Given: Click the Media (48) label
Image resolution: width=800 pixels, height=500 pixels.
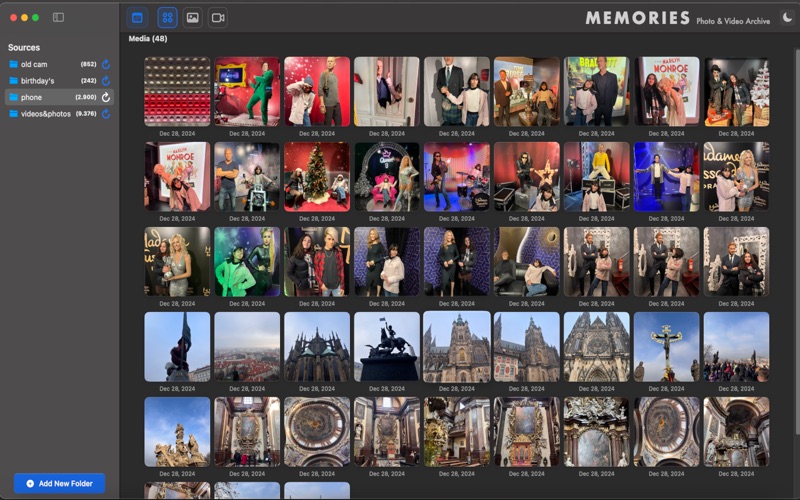Looking at the screenshot, I should pyautogui.click(x=148, y=38).
